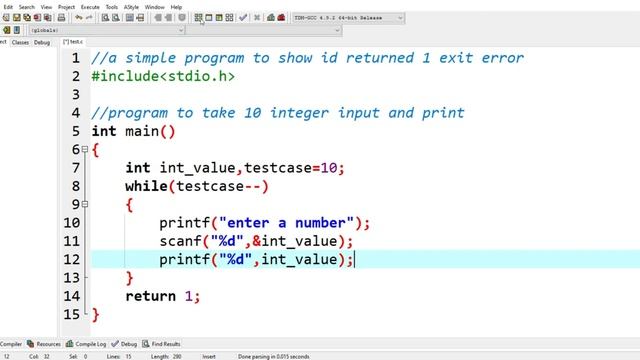Click the Save All files icon

27,18
